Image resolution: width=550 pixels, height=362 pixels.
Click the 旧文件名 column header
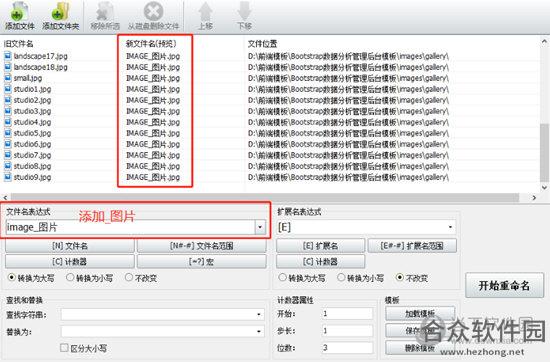pyautogui.click(x=19, y=44)
